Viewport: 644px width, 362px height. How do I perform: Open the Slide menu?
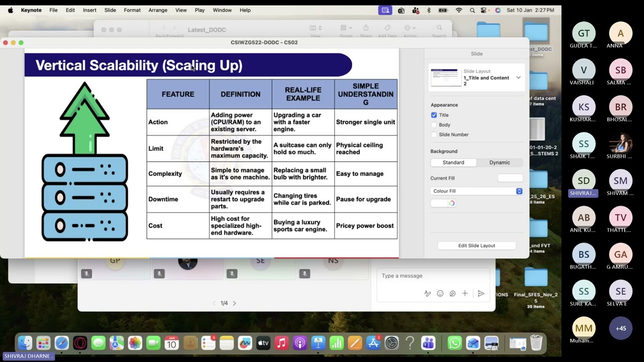click(110, 10)
